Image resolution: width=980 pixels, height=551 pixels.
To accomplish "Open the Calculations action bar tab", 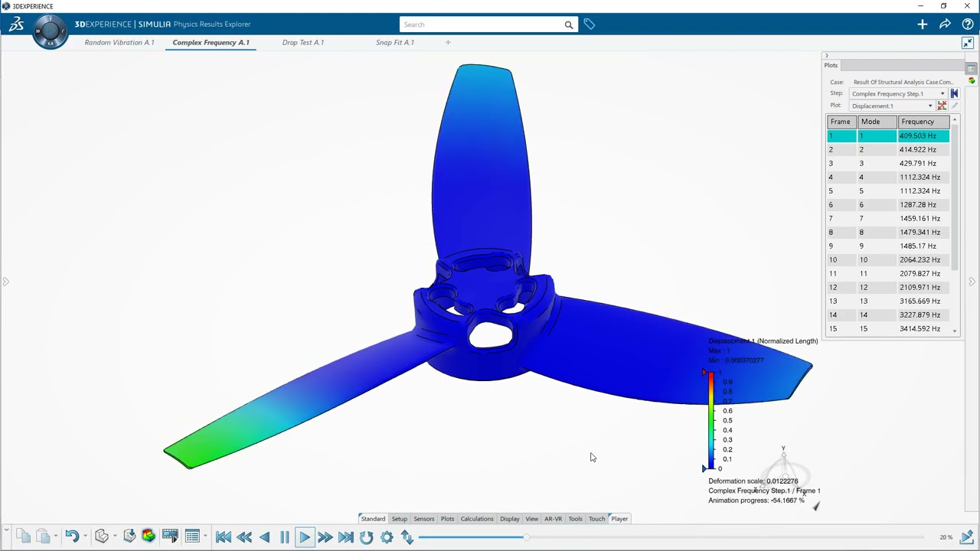I will 477,519.
